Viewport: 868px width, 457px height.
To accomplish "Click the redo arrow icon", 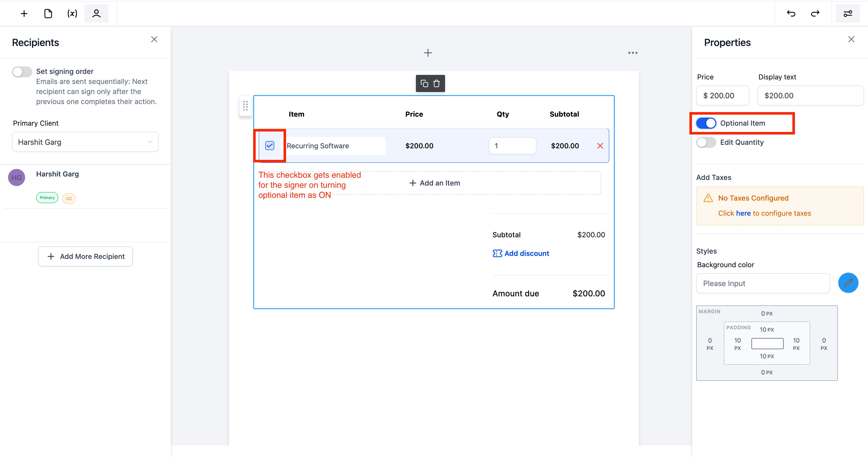I will 815,14.
